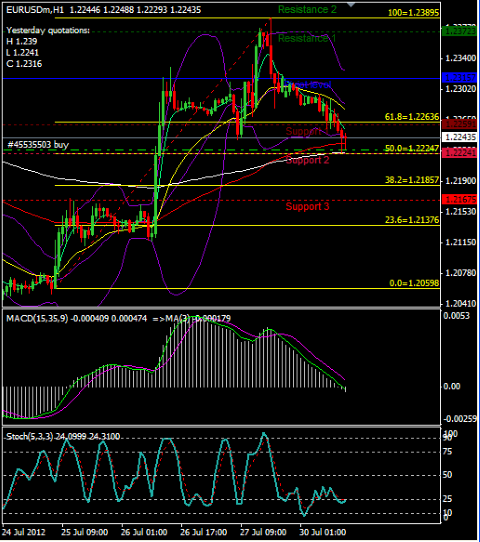480x542 pixels.
Task: Click Fibonacci label '38.2=1.21857'
Action: click(x=412, y=180)
